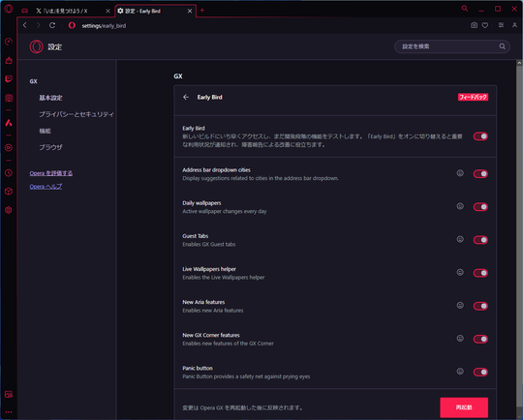Open 機能 settings section
The height and width of the screenshot is (420, 523).
point(45,131)
